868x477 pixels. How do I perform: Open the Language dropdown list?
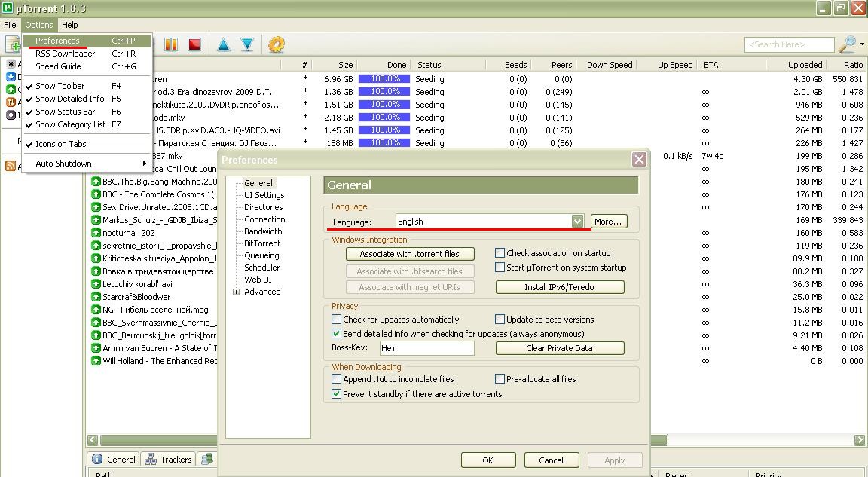click(577, 222)
